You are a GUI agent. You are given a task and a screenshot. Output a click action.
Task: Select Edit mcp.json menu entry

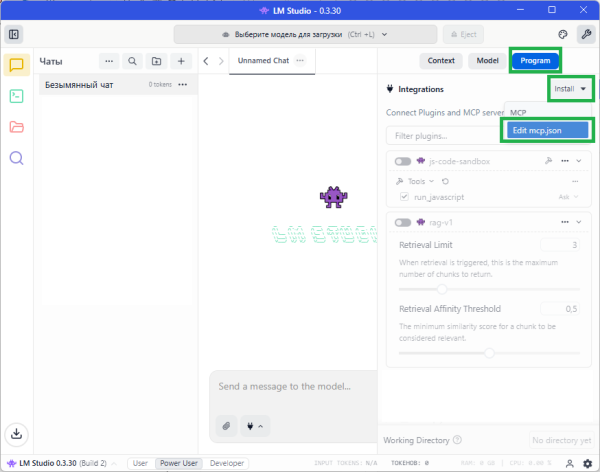coord(548,130)
